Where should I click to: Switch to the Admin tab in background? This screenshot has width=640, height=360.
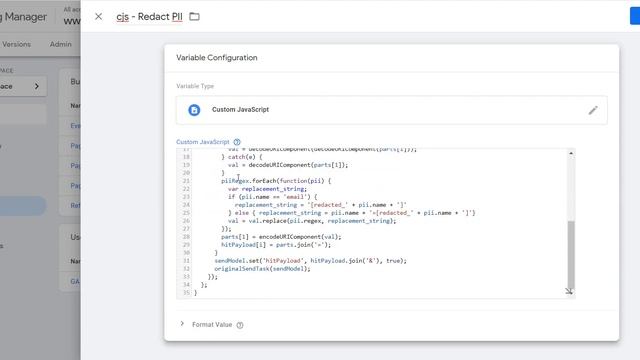(x=60, y=44)
